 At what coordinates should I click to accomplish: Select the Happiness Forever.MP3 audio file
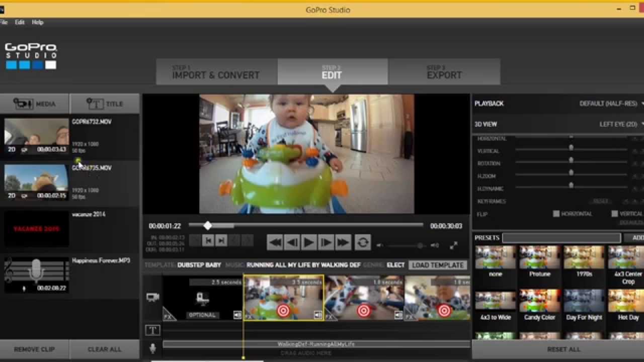(x=69, y=276)
